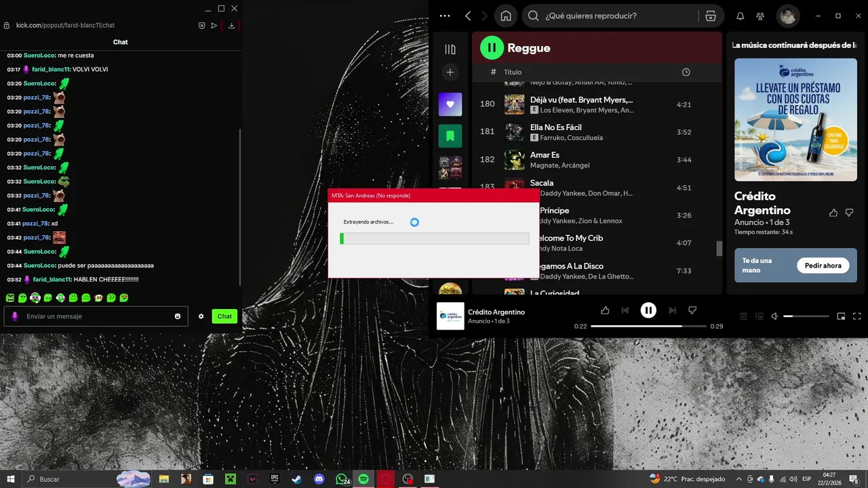Open WhatsApp from taskbar
The image size is (868, 488).
[x=342, y=479]
